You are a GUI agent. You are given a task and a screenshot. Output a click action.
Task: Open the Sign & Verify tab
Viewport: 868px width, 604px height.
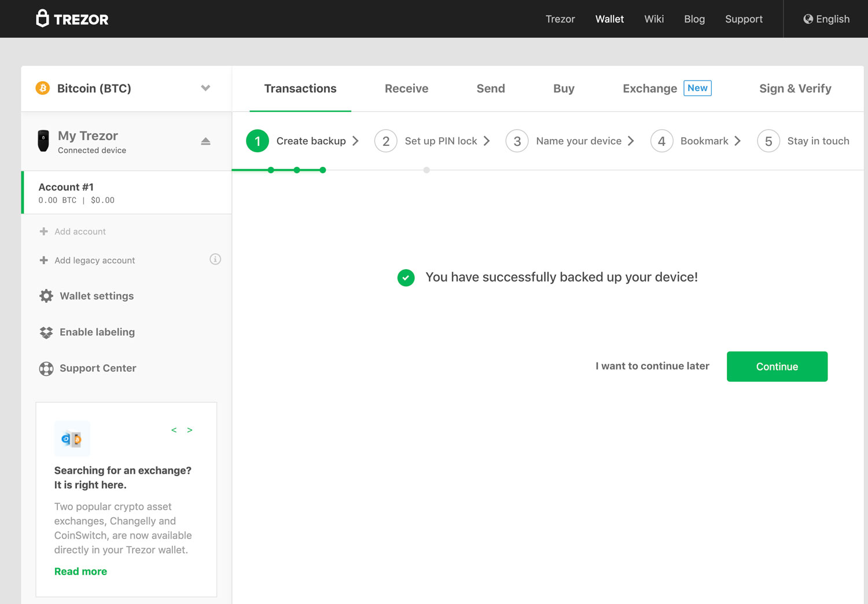point(795,89)
